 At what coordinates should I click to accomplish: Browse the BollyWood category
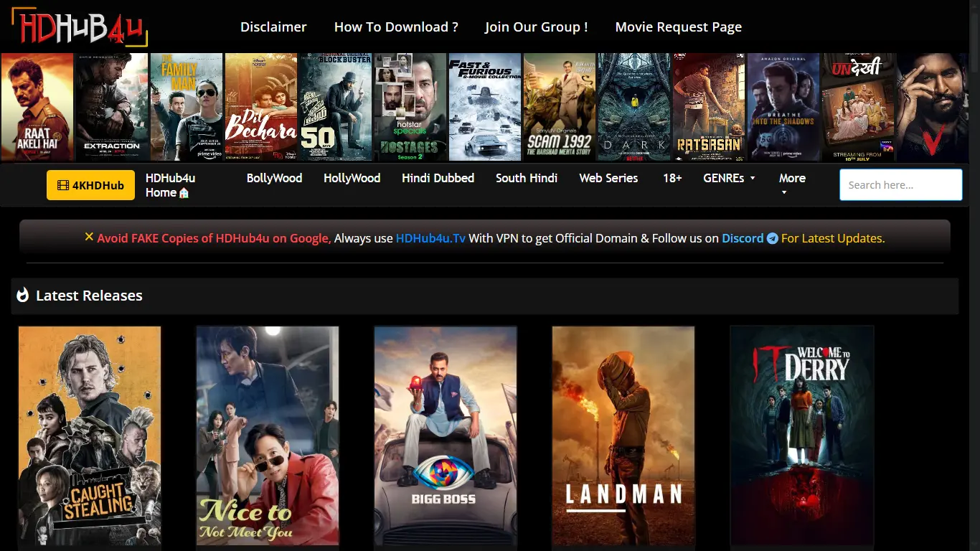pos(274,178)
